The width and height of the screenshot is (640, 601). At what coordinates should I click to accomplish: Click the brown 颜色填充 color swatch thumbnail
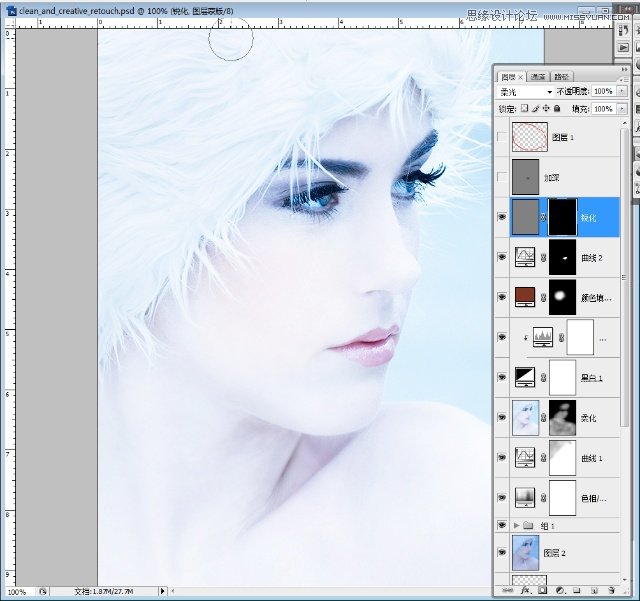click(525, 297)
